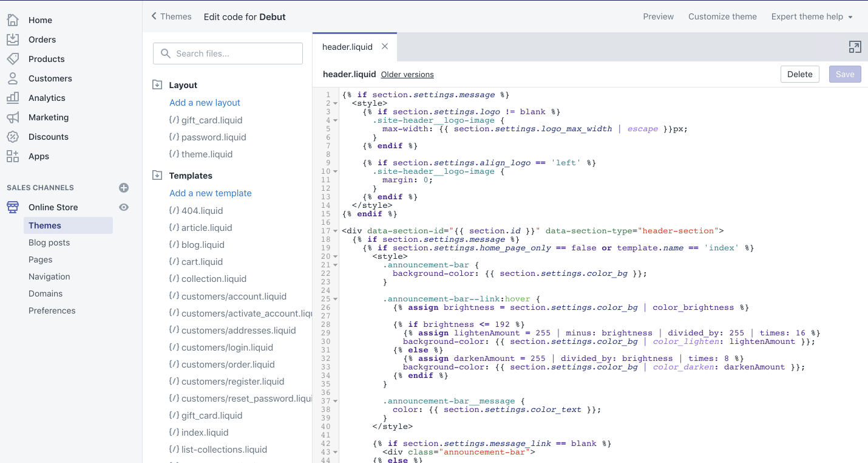Image resolution: width=868 pixels, height=463 pixels.
Task: Collapse code fold at line 25
Action: point(336,299)
